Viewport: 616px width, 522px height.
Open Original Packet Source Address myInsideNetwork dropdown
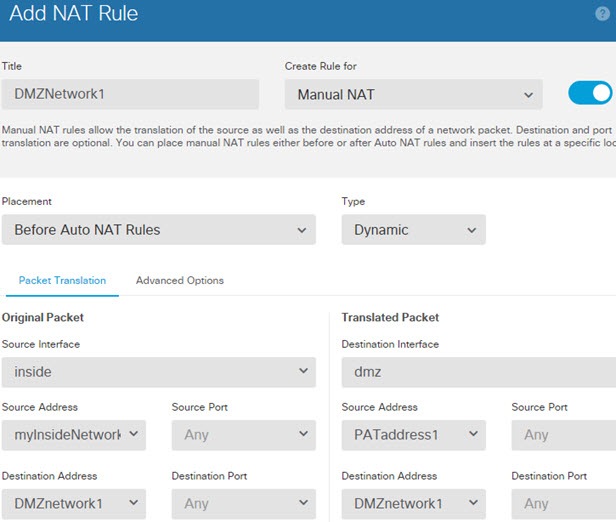[x=74, y=435]
